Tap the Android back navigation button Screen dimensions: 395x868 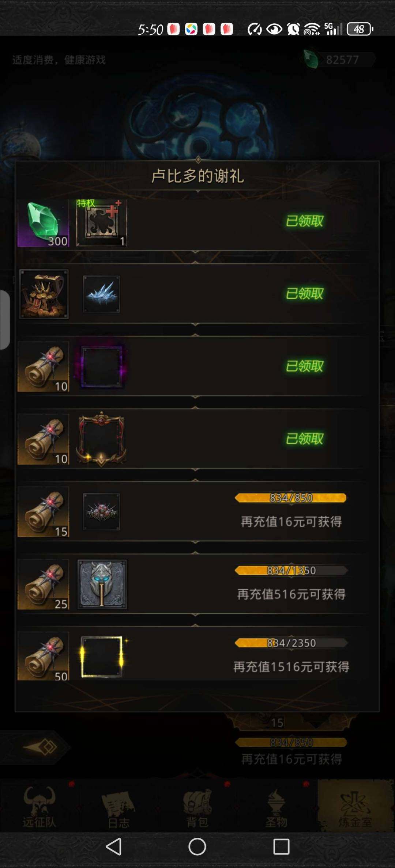point(113,847)
